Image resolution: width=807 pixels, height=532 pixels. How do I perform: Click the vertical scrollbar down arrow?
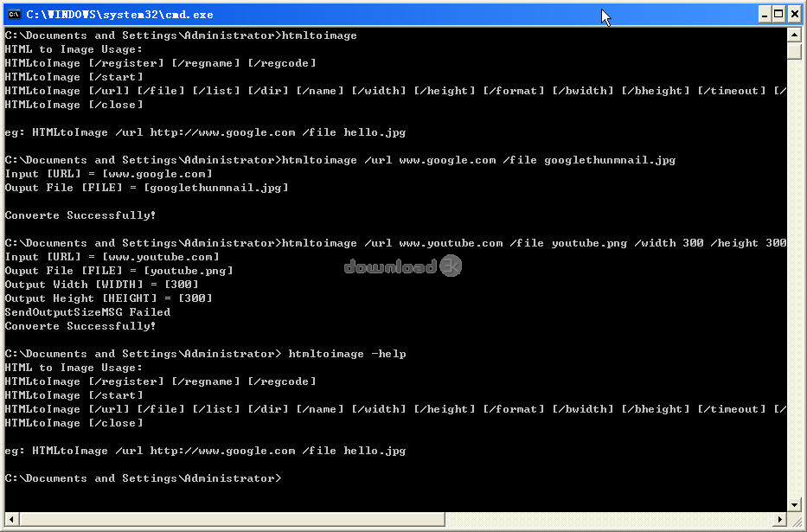(x=794, y=504)
